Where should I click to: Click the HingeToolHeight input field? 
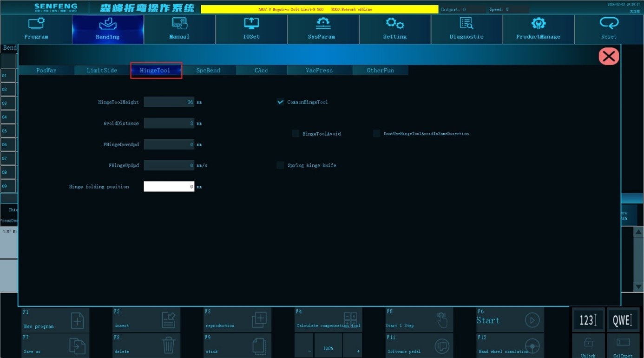[169, 102]
